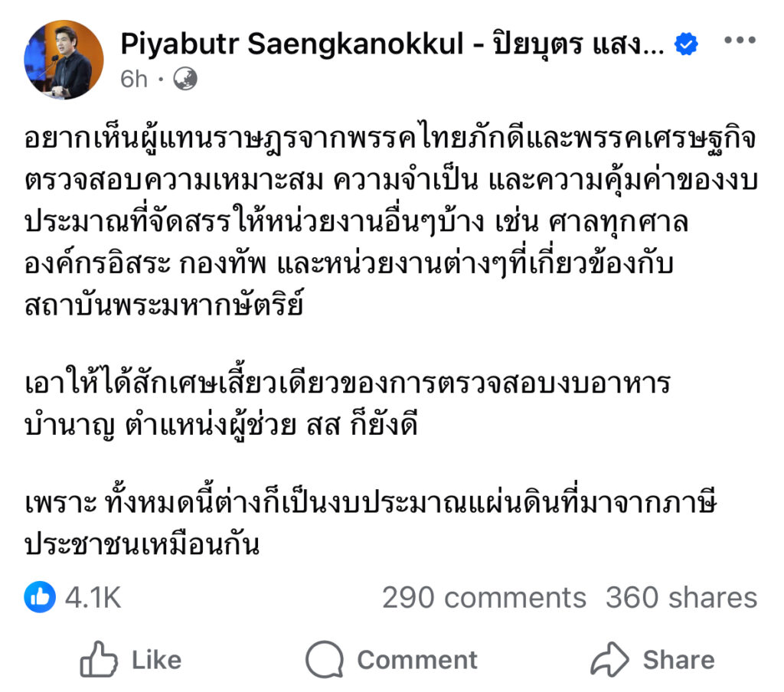Viewport: 784px width, 692px height.
Task: View the 4.1K reactions list
Action: pos(93,597)
